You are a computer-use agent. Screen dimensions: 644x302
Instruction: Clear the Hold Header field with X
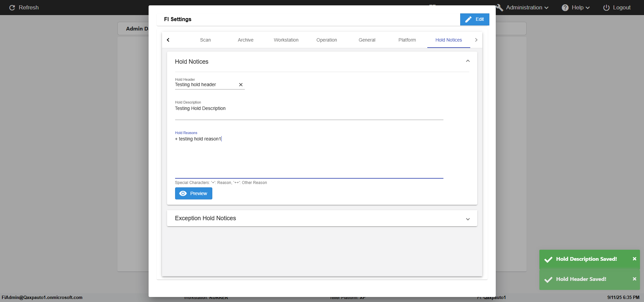click(x=240, y=85)
